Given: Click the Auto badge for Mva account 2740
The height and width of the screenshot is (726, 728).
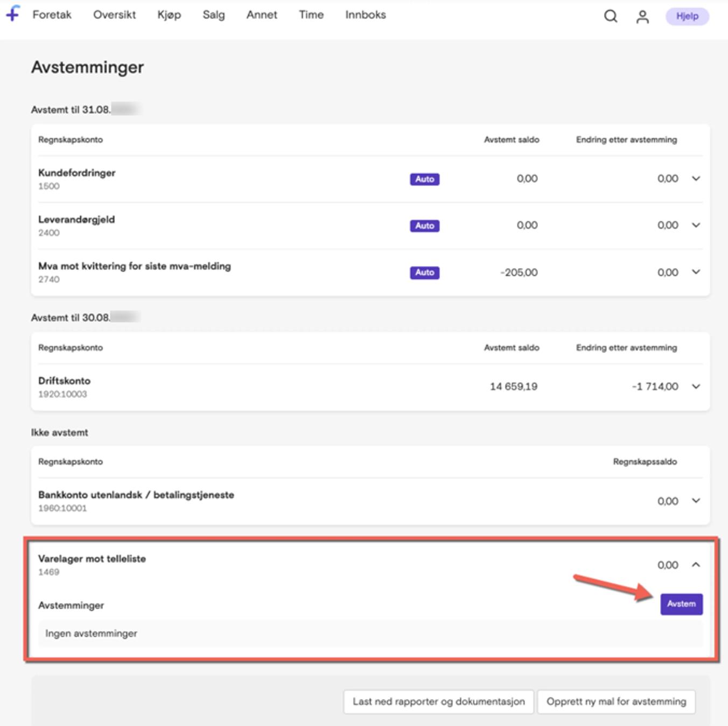Looking at the screenshot, I should [424, 273].
